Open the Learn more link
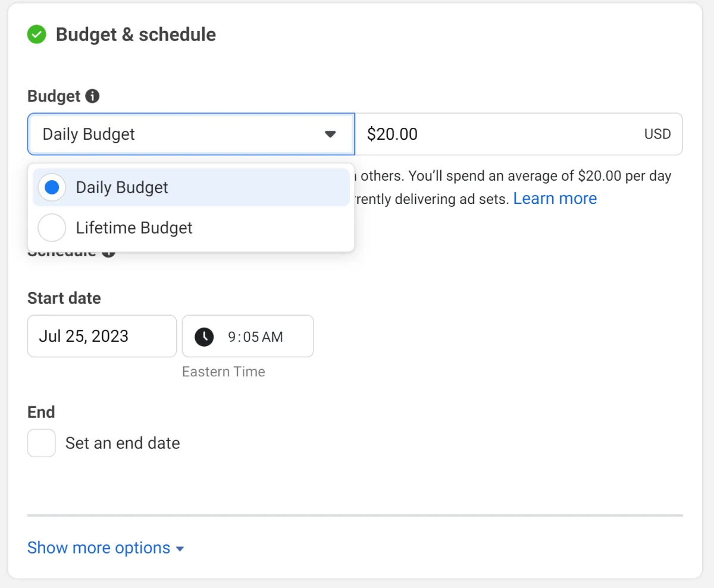The width and height of the screenshot is (714, 588). click(555, 199)
